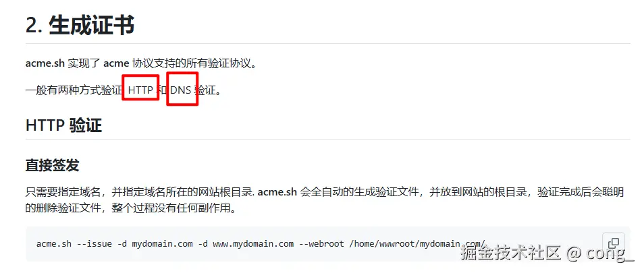Click the "直接签发" heading
Image resolution: width=644 pixels, height=273 pixels.
pyautogui.click(x=52, y=165)
